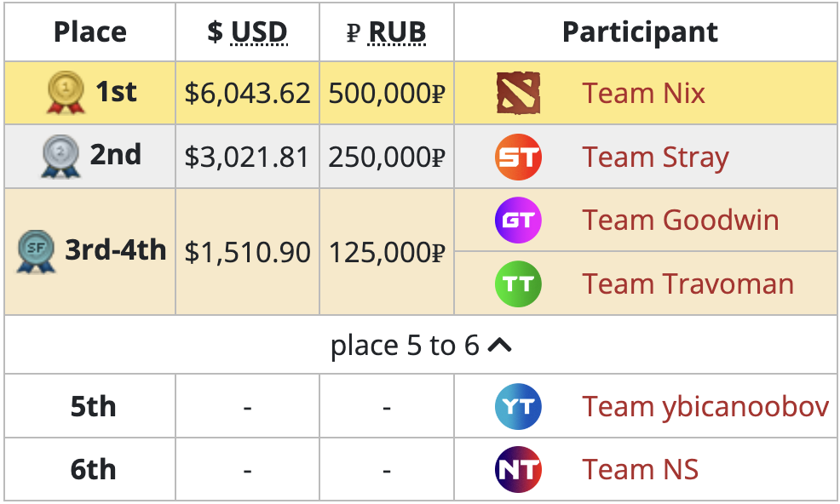The height and width of the screenshot is (504, 840).
Task: Click the RUB abbreviation in header
Action: (x=397, y=32)
